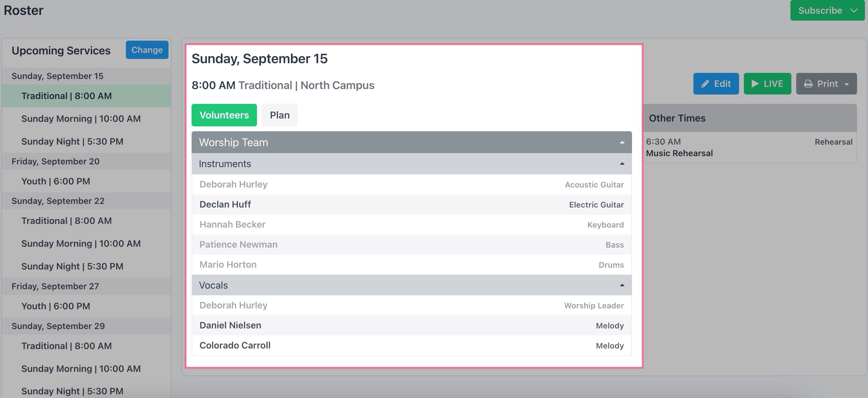Collapse the Instruments group
Viewport: 868px width, 398px height.
click(622, 164)
